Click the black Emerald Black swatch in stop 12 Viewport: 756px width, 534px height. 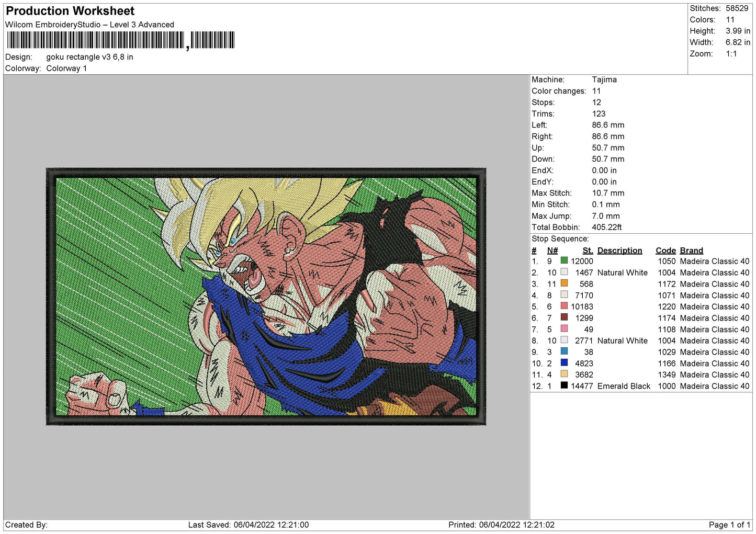coord(564,385)
